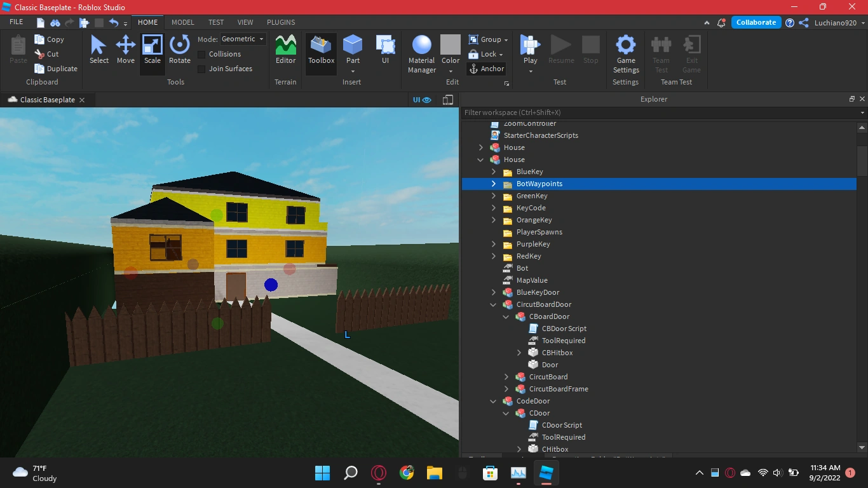
Task: Switch to the MODEL ribbon tab
Action: 182,22
